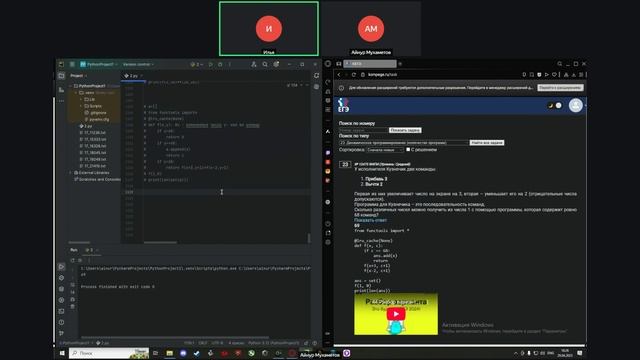Click the Windows taskbar Поиск search box

pos(109,353)
